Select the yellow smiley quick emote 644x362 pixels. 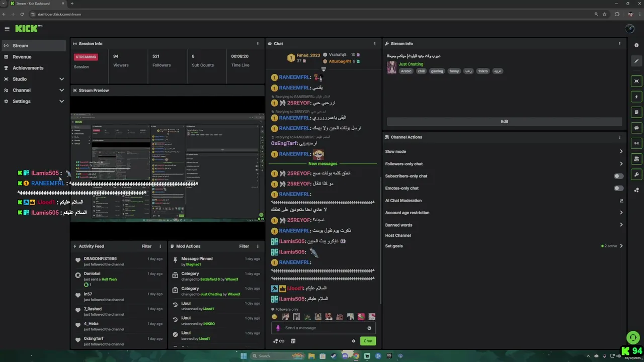[x=274, y=317]
